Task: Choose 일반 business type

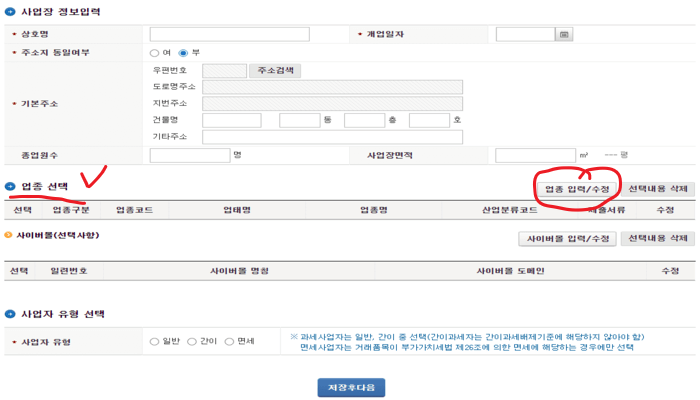Action: click(154, 342)
